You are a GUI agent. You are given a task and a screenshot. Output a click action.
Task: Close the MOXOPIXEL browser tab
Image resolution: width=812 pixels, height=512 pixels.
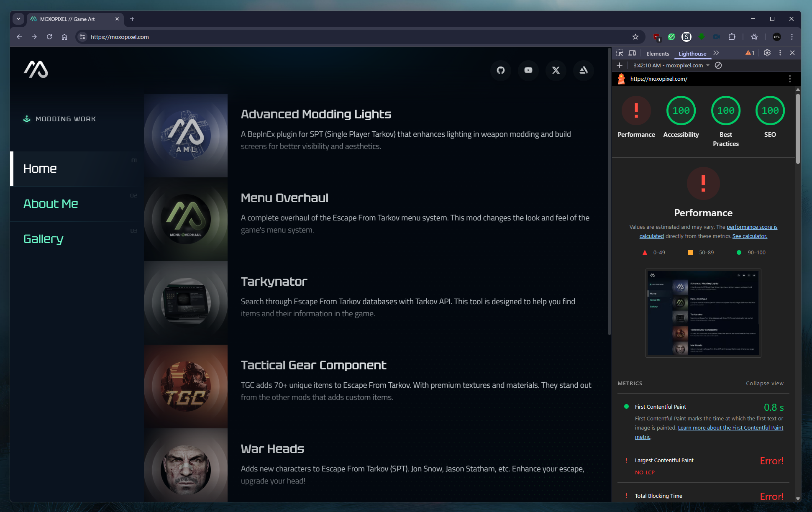coord(117,19)
